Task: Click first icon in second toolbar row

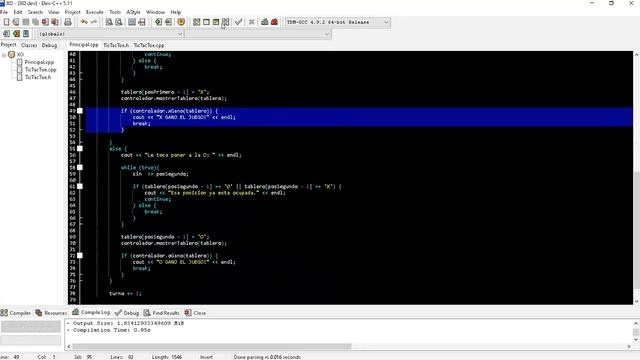Action: coord(7,34)
